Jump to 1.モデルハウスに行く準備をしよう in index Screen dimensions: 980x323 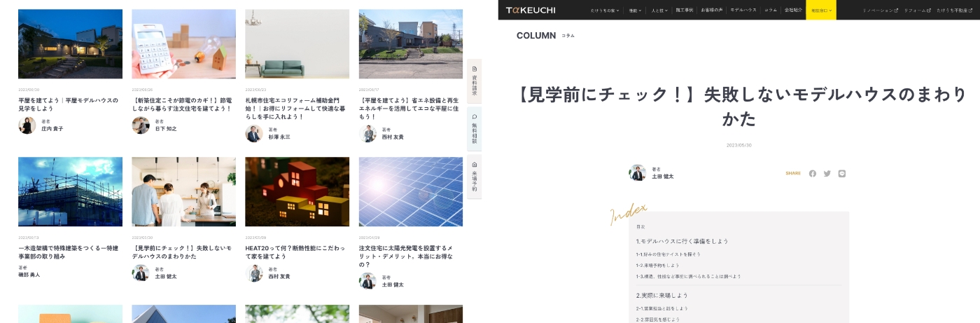coord(682,241)
